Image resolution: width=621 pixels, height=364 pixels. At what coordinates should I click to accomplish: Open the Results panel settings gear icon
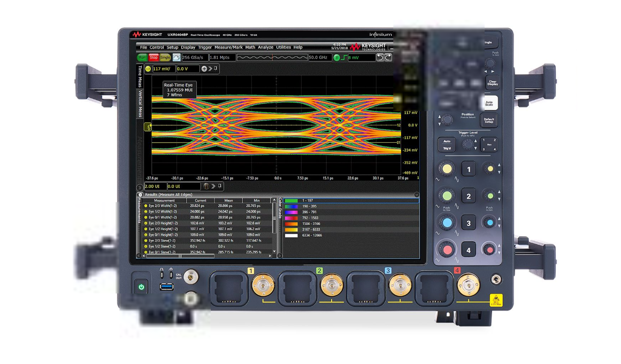point(140,195)
